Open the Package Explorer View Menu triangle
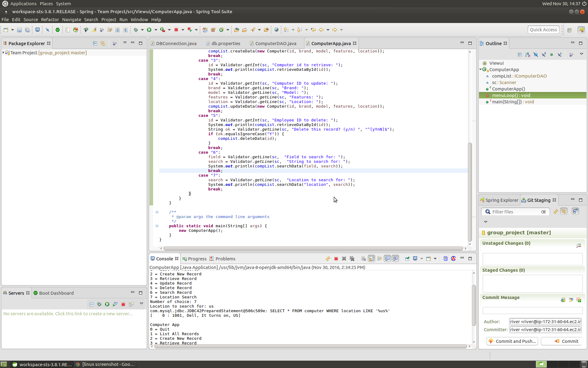Image resolution: width=588 pixels, height=368 pixels. pyautogui.click(x=125, y=43)
